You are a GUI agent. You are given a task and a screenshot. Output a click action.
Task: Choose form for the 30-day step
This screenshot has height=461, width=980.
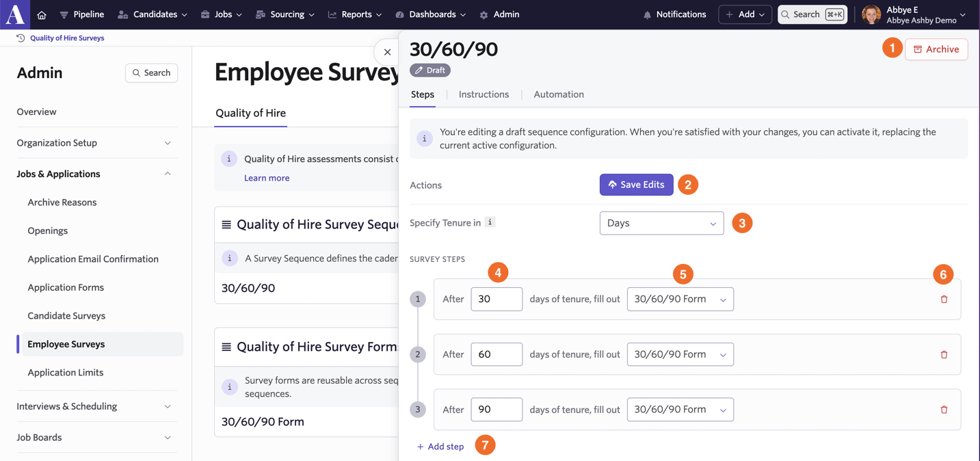pyautogui.click(x=680, y=299)
